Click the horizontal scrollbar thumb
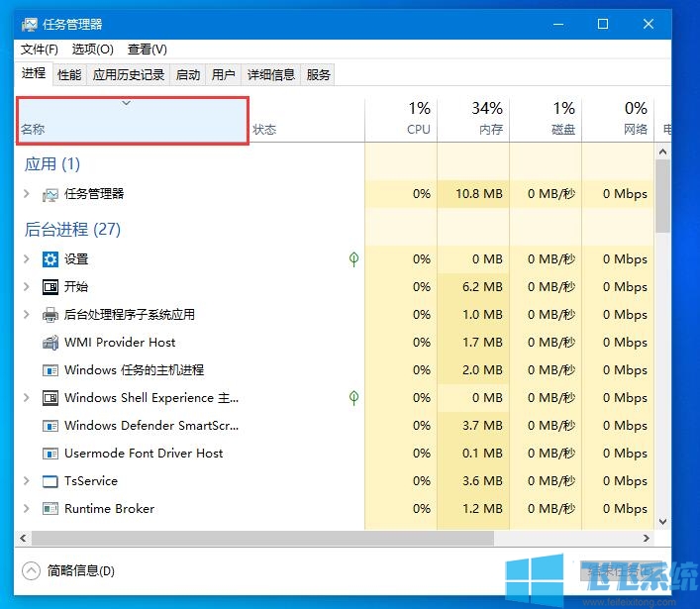700x609 pixels. point(262,538)
